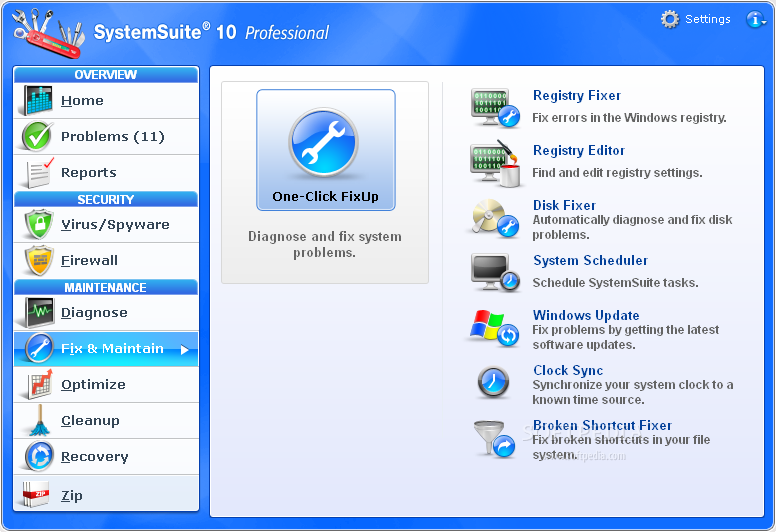The width and height of the screenshot is (776, 532).
Task: Click 'Automatically diagnose and fix disk problems.' text
Action: (x=632, y=227)
